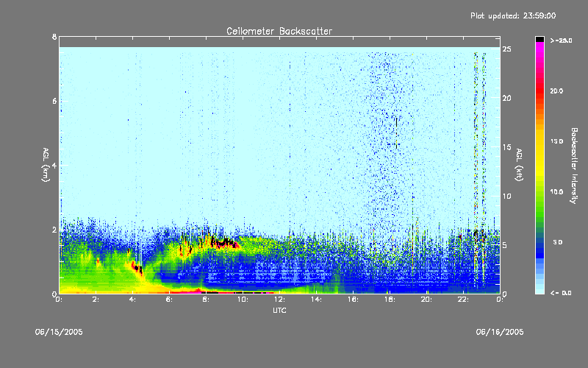Click the 5 tick on the kft axis
Image resolution: width=588 pixels, height=368 pixels.
pos(505,245)
